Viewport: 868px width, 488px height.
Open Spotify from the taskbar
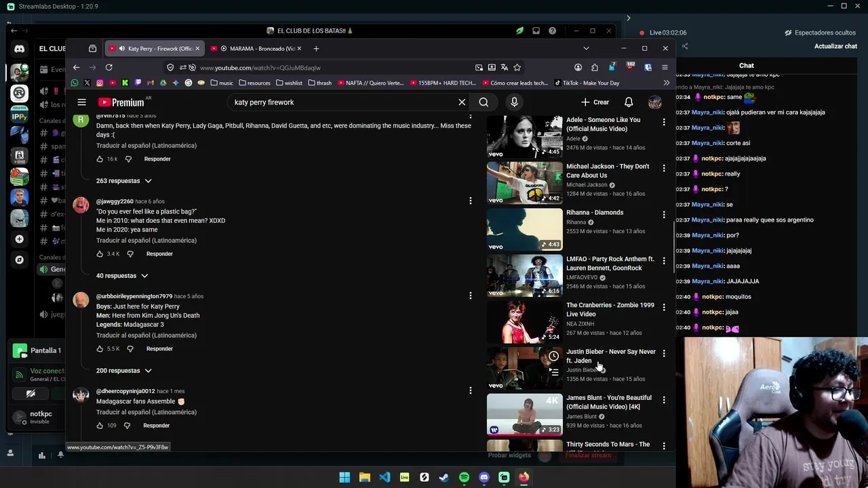coord(464,477)
